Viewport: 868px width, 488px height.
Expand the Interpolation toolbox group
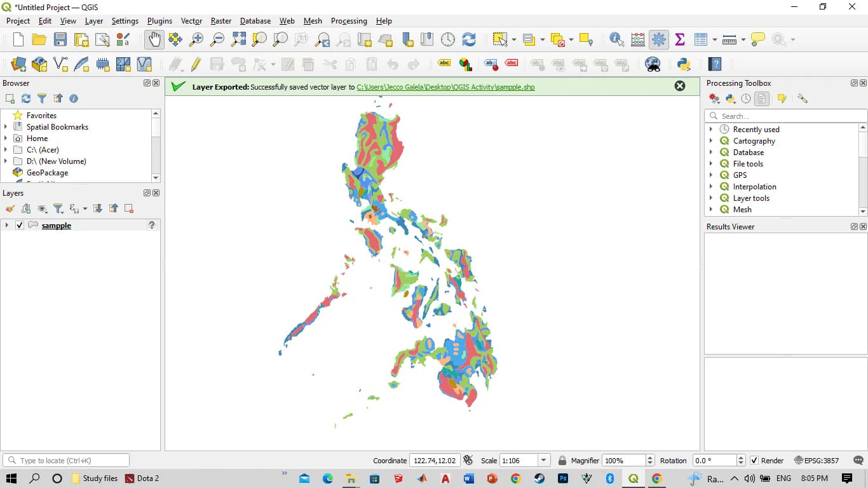tap(710, 187)
